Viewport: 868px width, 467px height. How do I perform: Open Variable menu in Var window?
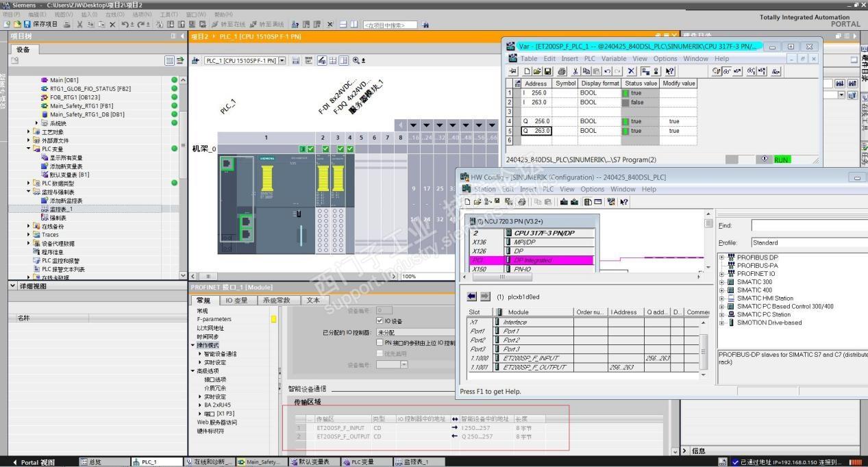[x=614, y=59]
